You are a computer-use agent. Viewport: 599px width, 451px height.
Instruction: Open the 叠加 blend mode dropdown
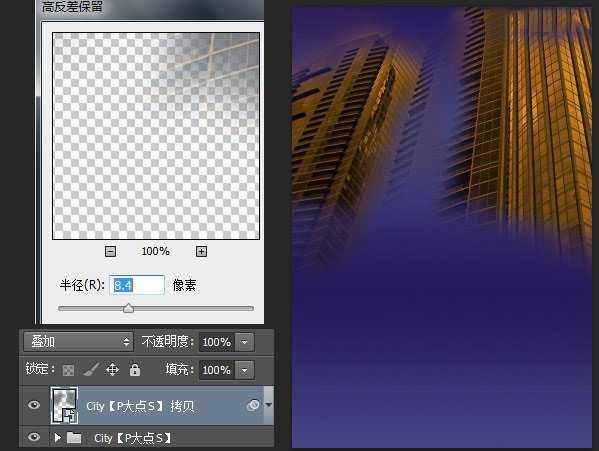(x=78, y=341)
